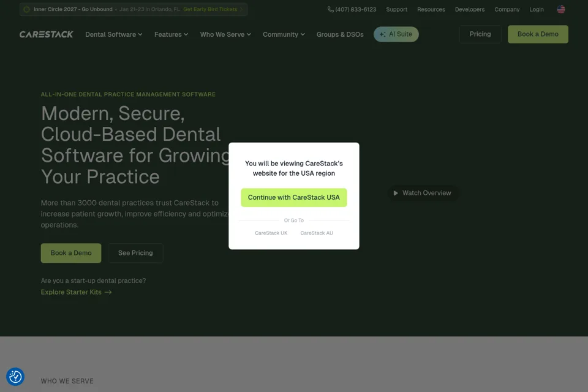Click the chevron after Get Early Bird Tickets
The image size is (588, 392).
pos(241,9)
